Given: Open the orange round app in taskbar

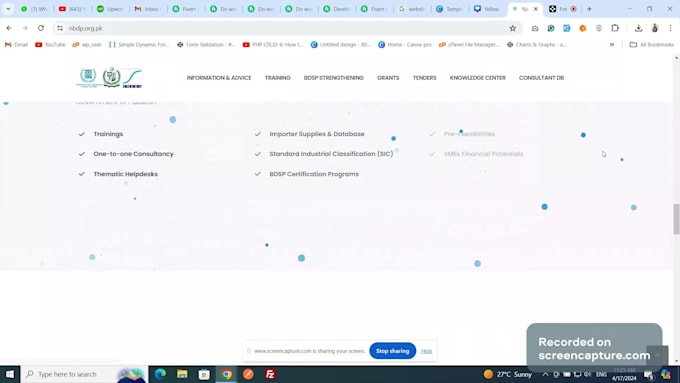Looking at the screenshot, I should pyautogui.click(x=248, y=374).
